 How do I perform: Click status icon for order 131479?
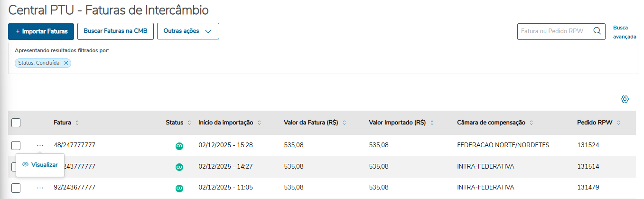179,188
